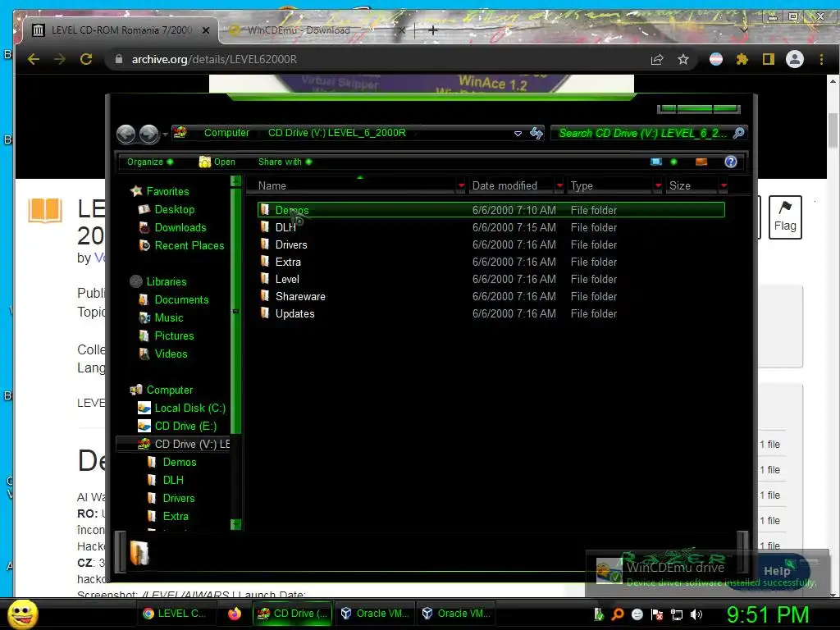Select the Drivers folder in file list
This screenshot has height=630, width=840.
click(x=491, y=244)
